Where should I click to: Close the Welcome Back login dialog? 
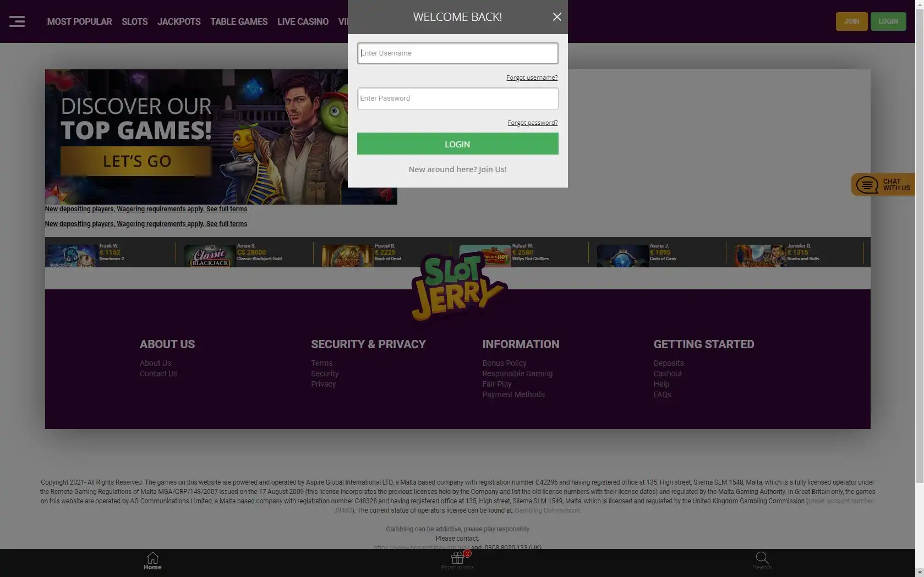(x=557, y=17)
